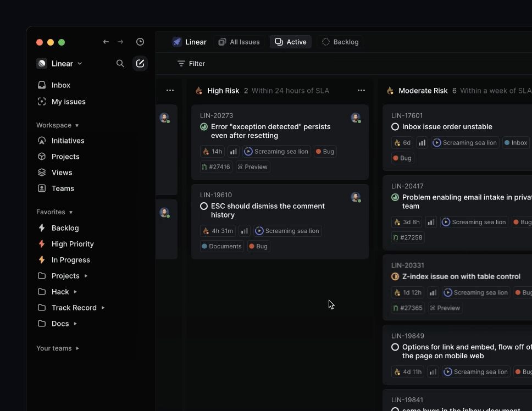Click the assignee avatar on LIN-19610

pos(356,197)
